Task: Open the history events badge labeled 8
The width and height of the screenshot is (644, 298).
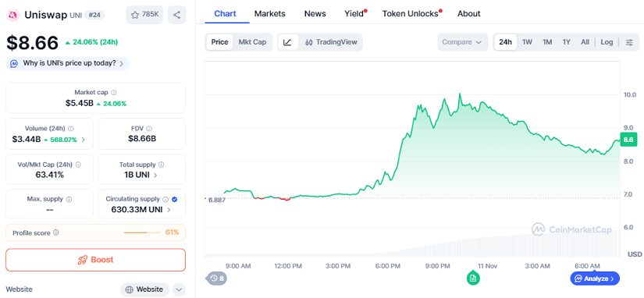Action: coord(216,278)
